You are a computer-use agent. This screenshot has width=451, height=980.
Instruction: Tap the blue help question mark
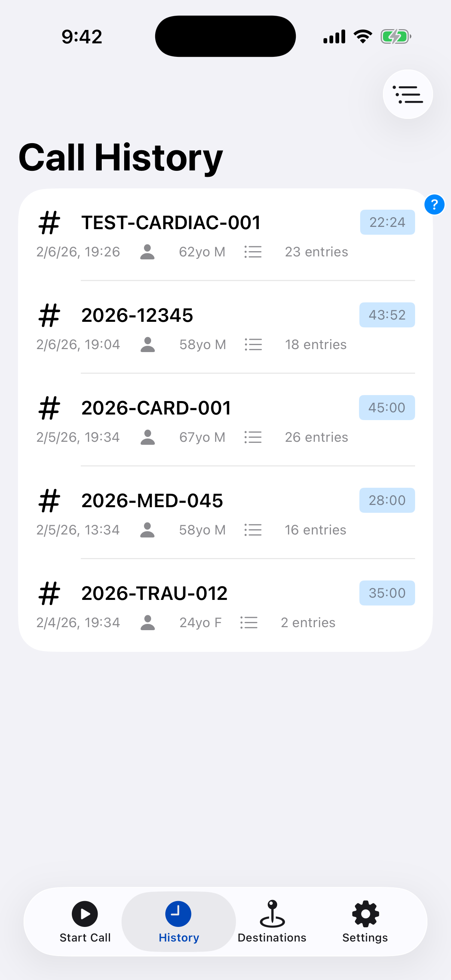434,205
